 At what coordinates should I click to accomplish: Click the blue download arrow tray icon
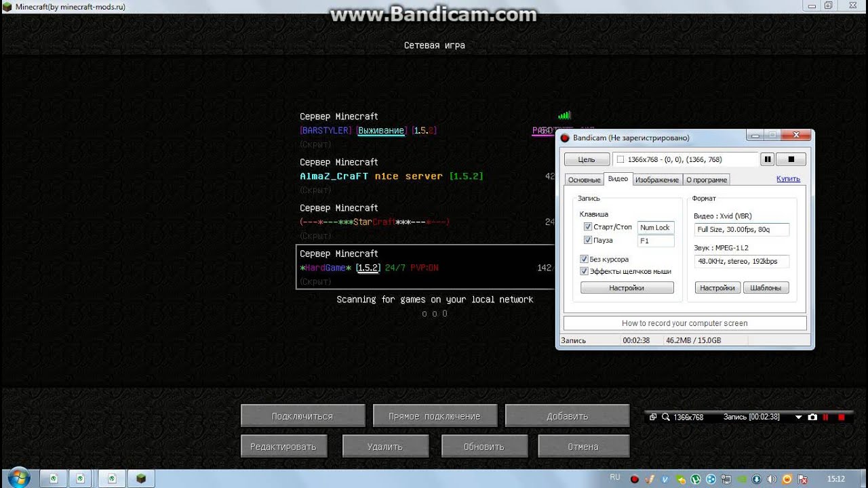click(x=757, y=479)
